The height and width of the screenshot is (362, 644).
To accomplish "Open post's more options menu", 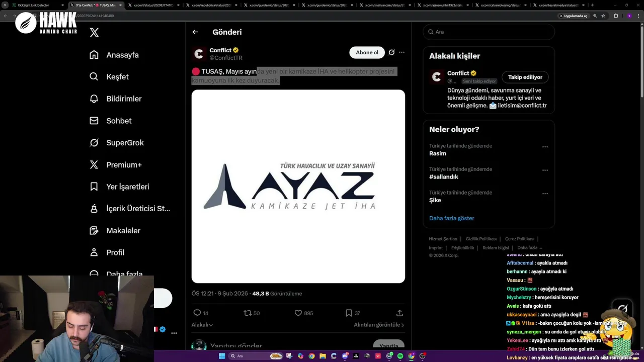I will click(401, 52).
